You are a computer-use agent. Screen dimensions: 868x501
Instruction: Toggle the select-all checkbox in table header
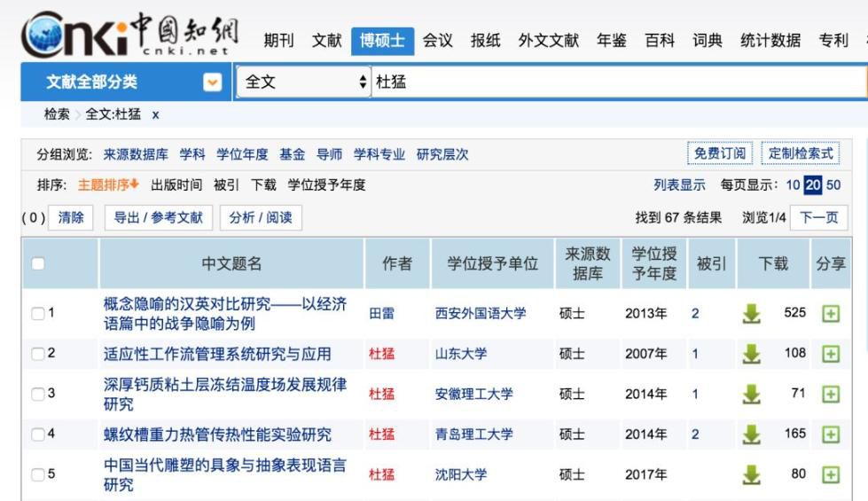[x=37, y=263]
